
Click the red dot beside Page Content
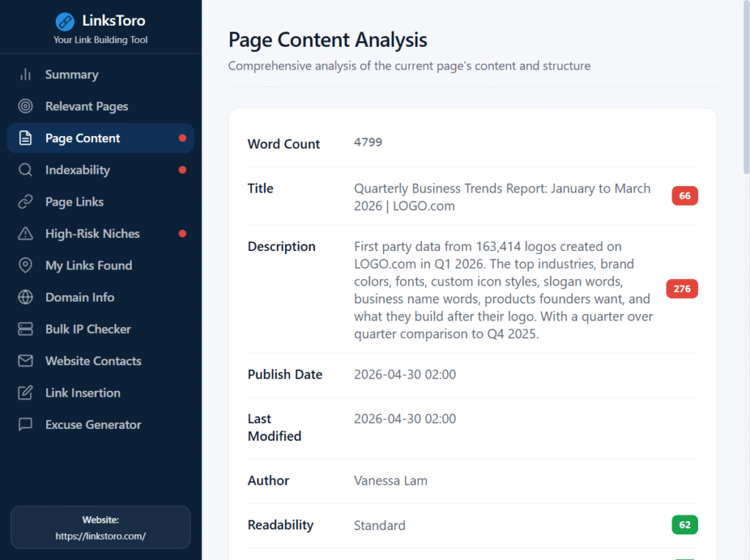tap(182, 138)
